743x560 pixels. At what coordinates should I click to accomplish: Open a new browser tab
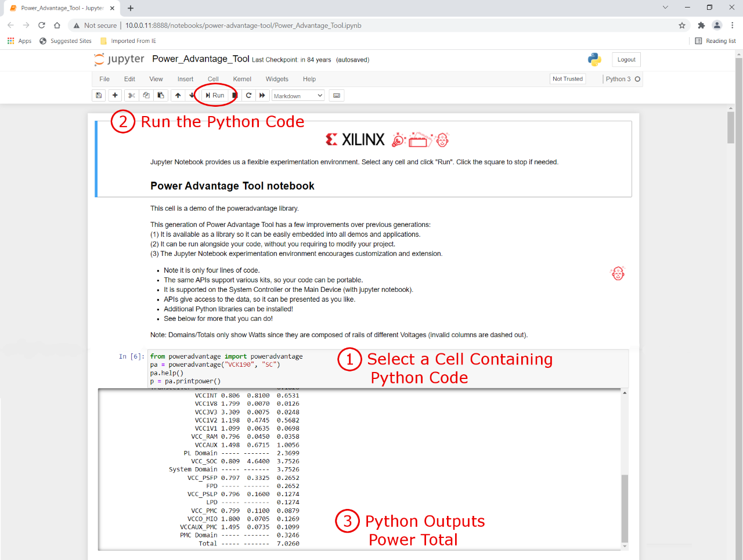click(131, 8)
